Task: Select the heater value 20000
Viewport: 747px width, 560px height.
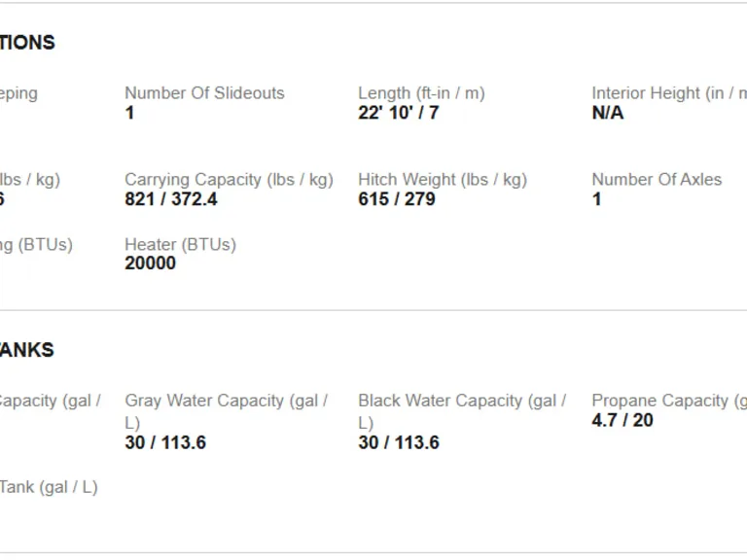Action: [x=150, y=263]
